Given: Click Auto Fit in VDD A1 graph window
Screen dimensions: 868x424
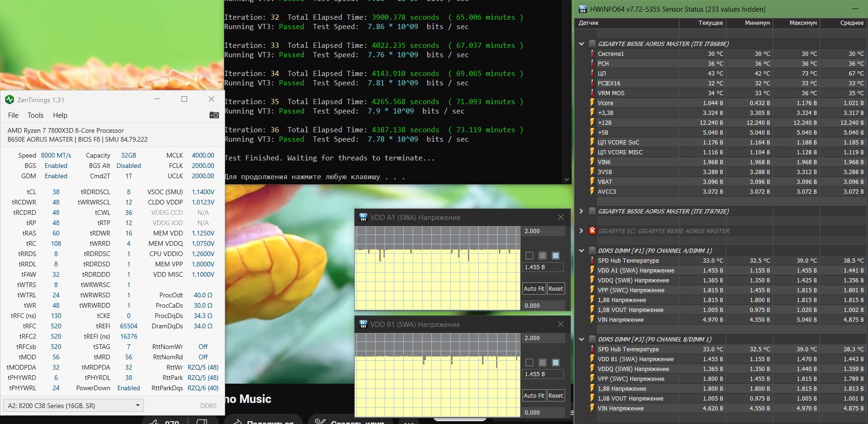Looking at the screenshot, I should tap(534, 288).
